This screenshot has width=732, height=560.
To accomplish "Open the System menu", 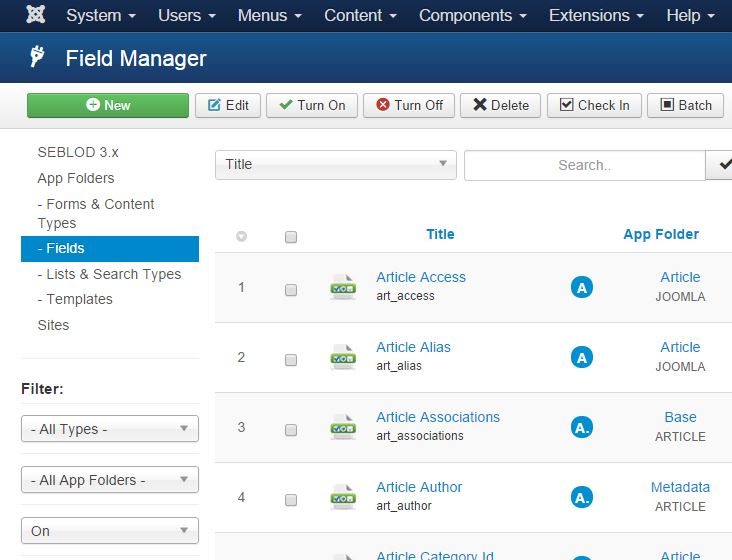I will click(101, 15).
